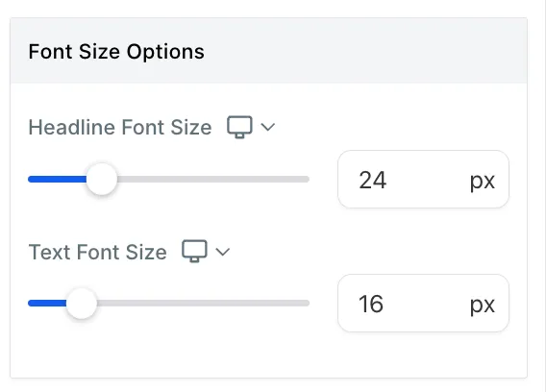Click the Headline font size field showing 24
This screenshot has width=546, height=392.
pos(423,180)
